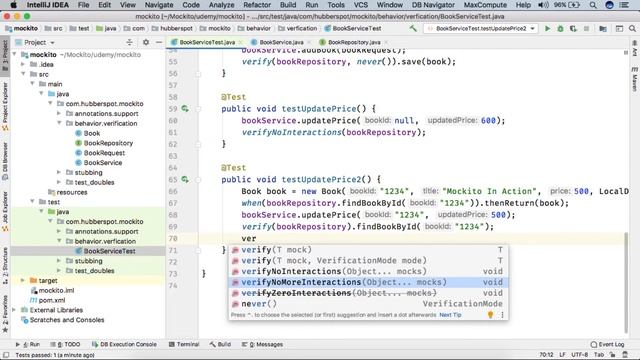Screen dimensions: 640x360
Task: Open the Maven side panel
Action: tap(635, 79)
